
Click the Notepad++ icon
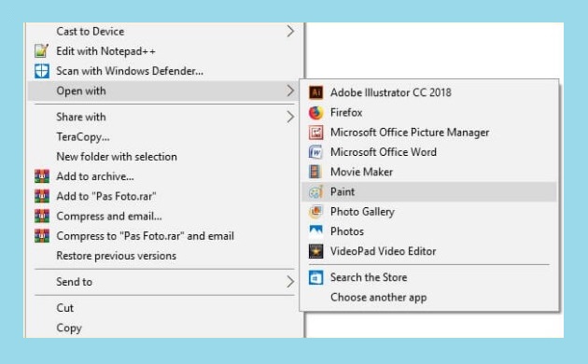[42, 50]
